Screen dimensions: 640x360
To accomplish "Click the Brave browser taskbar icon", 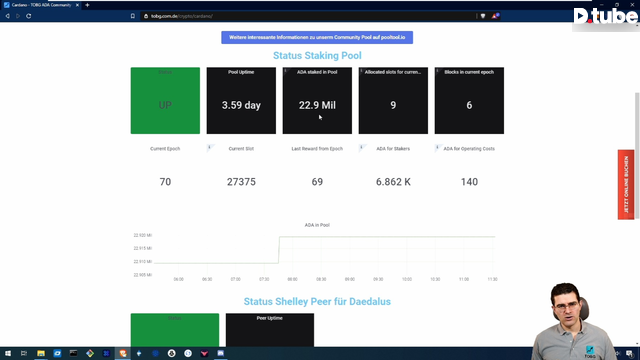I will click(123, 353).
